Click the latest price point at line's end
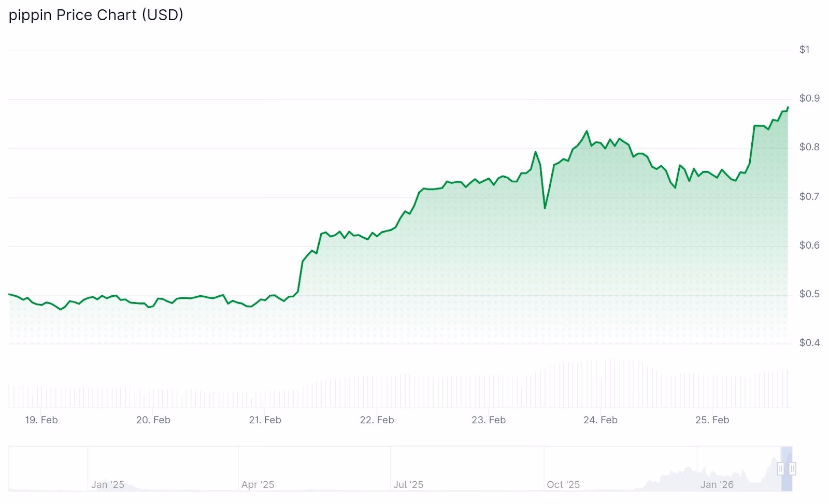The width and height of the screenshot is (829, 504). [x=788, y=107]
